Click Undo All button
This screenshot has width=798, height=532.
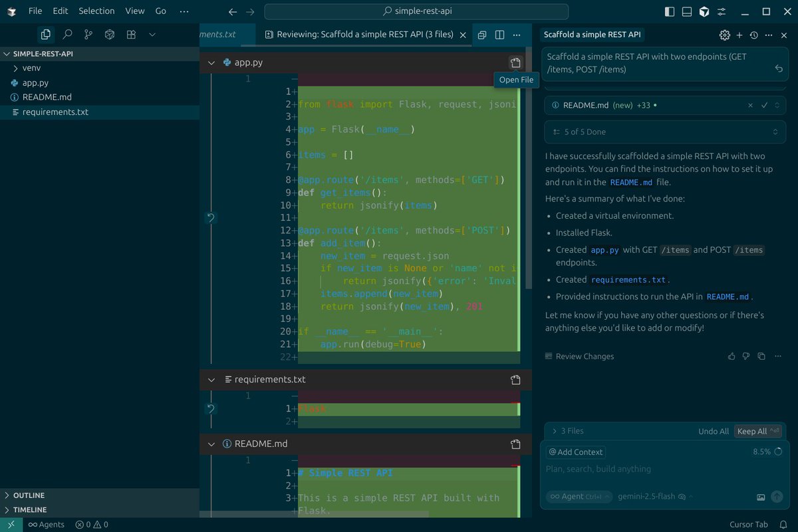coord(714,432)
